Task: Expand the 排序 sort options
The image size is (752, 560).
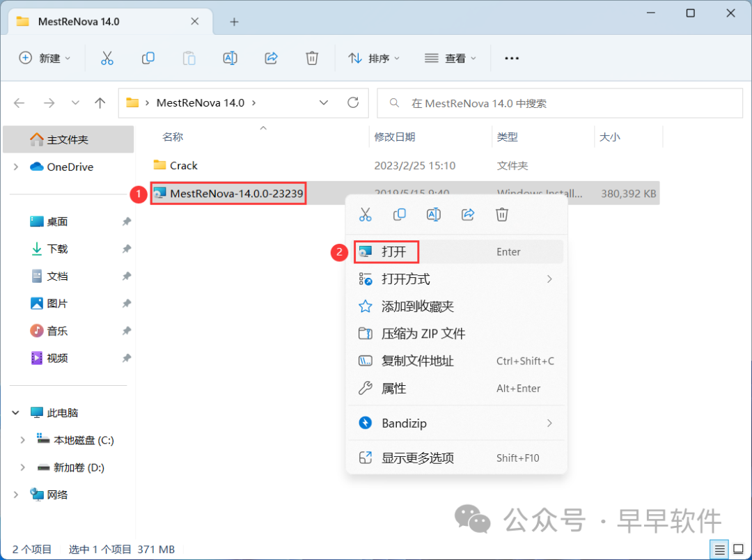Action: (375, 59)
